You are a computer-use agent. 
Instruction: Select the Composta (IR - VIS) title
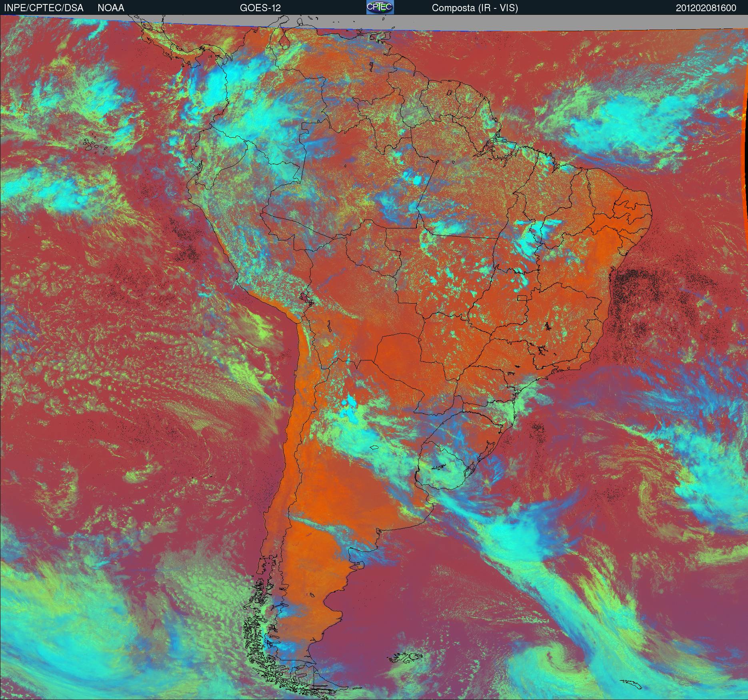coord(475,8)
